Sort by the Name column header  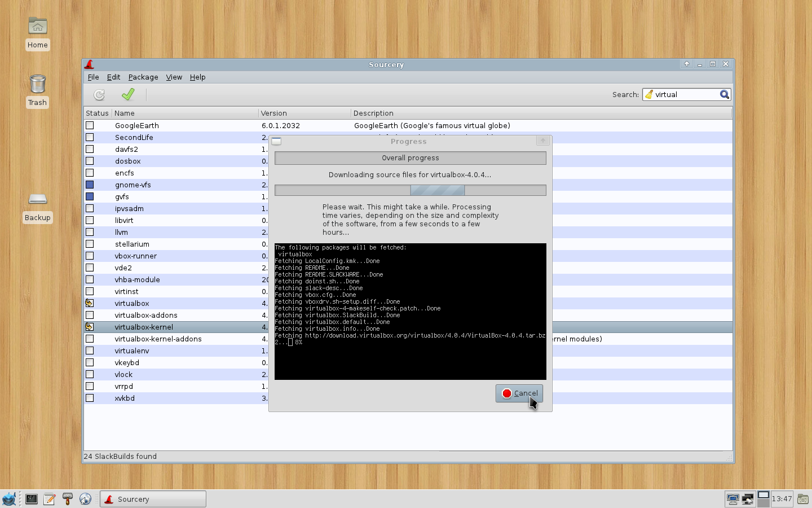pos(185,113)
